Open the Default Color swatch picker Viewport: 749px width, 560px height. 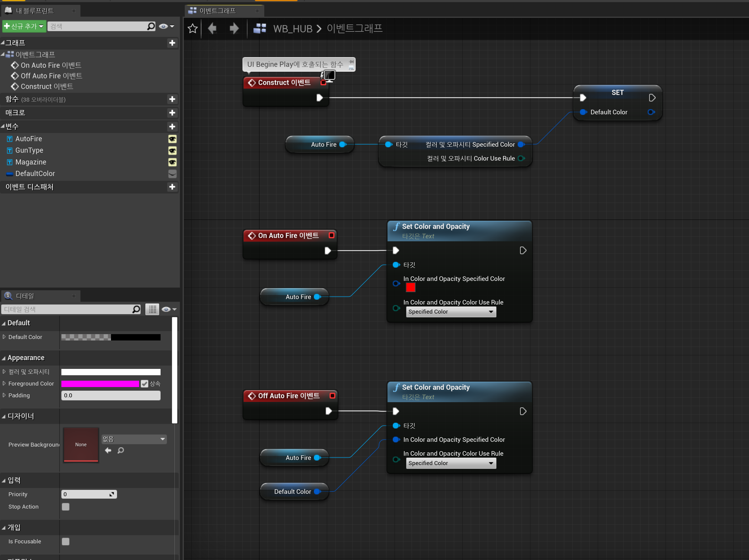[x=111, y=337]
